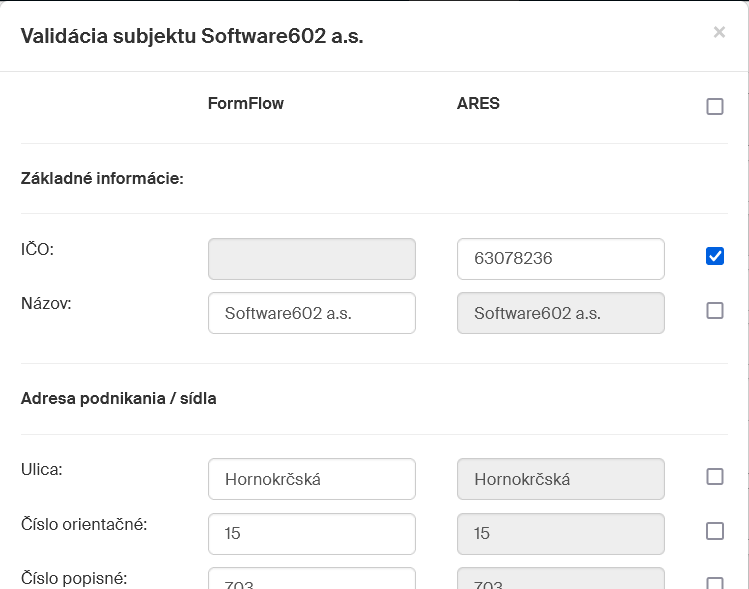The height and width of the screenshot is (589, 749).
Task: Enable the Názov row checkbox
Action: click(x=715, y=311)
